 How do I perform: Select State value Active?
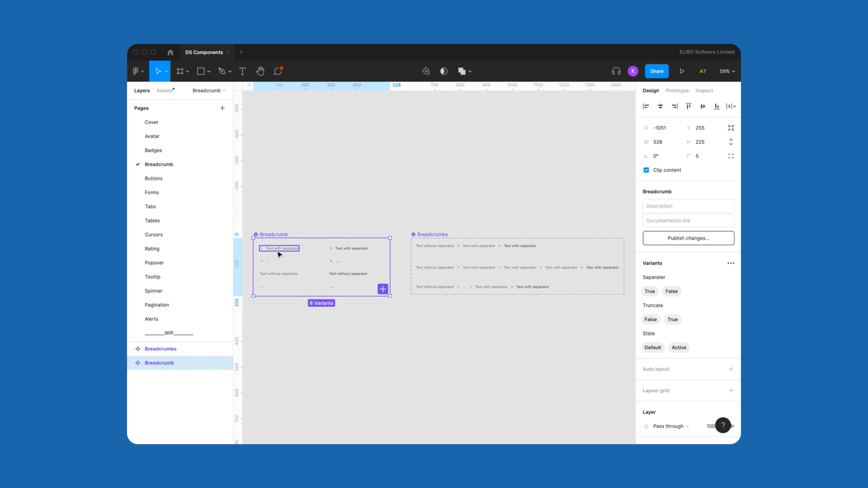[679, 347]
